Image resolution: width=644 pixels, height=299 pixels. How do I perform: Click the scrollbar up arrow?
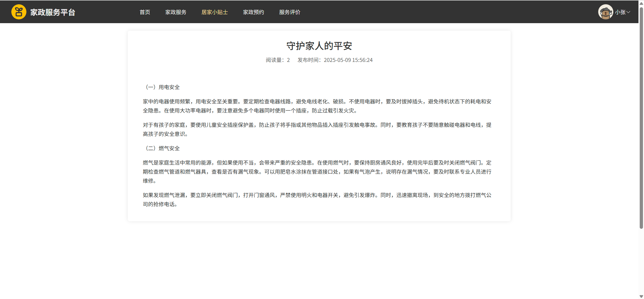click(641, 3)
